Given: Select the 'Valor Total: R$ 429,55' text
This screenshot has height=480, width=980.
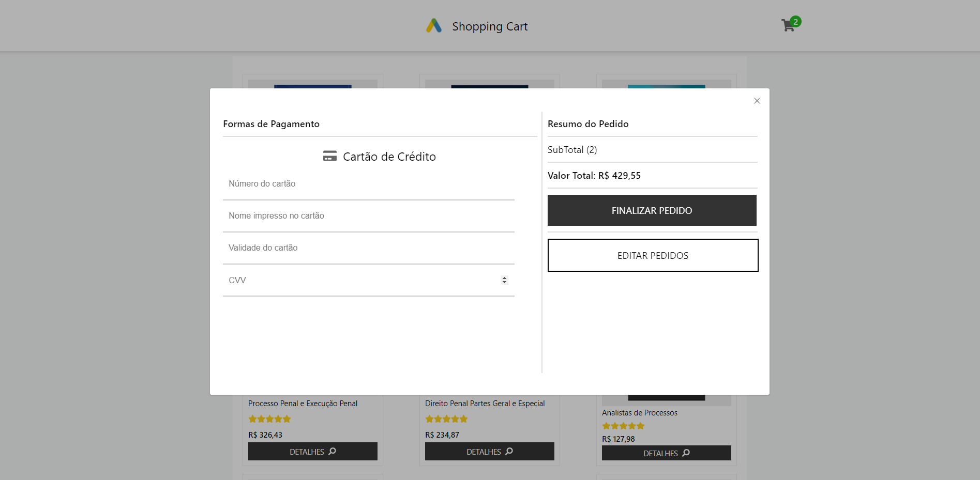Looking at the screenshot, I should tap(594, 176).
